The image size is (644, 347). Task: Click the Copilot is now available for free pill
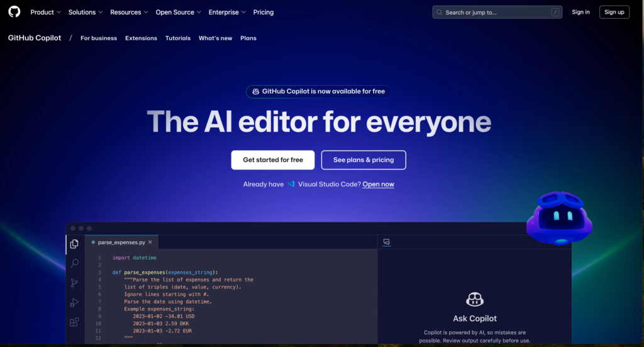click(318, 91)
